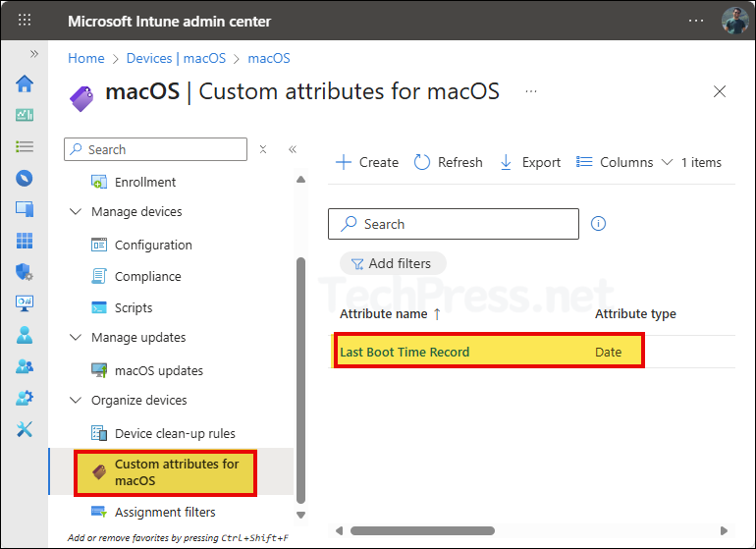Open Apps grid icon in left rail

25,241
